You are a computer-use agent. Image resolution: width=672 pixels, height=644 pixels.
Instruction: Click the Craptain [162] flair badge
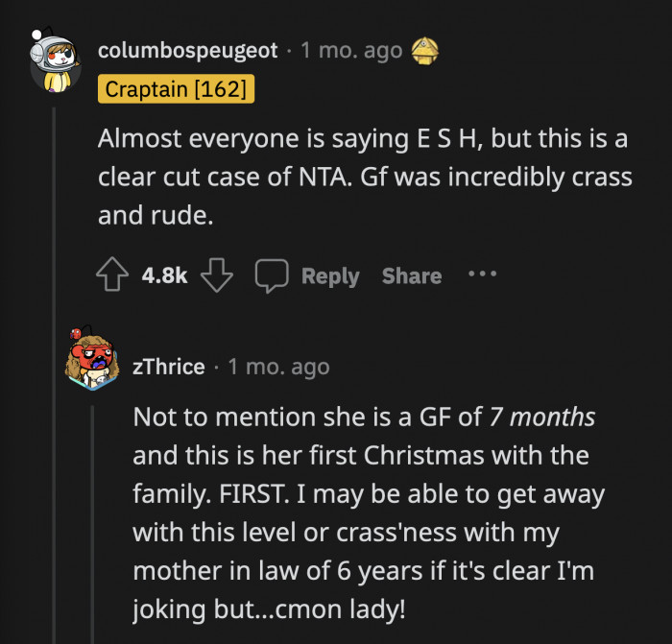coord(177,90)
